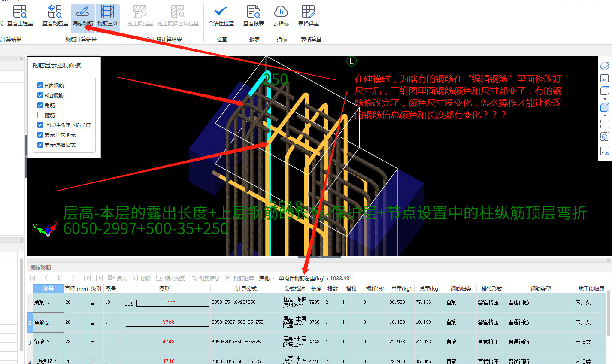Toggle 上层柱插筋下插长度 checkbox
Viewport: 612px width, 364px height.
40,125
